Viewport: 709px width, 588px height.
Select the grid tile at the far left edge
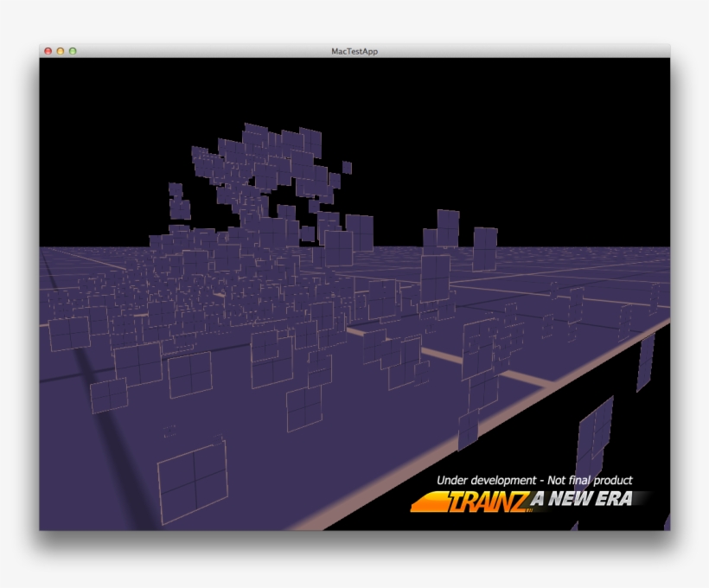pyautogui.click(x=69, y=333)
